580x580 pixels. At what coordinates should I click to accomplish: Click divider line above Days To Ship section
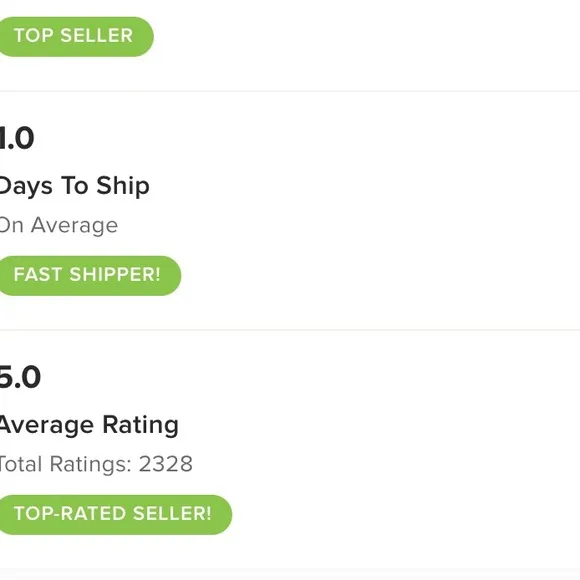pyautogui.click(x=290, y=91)
